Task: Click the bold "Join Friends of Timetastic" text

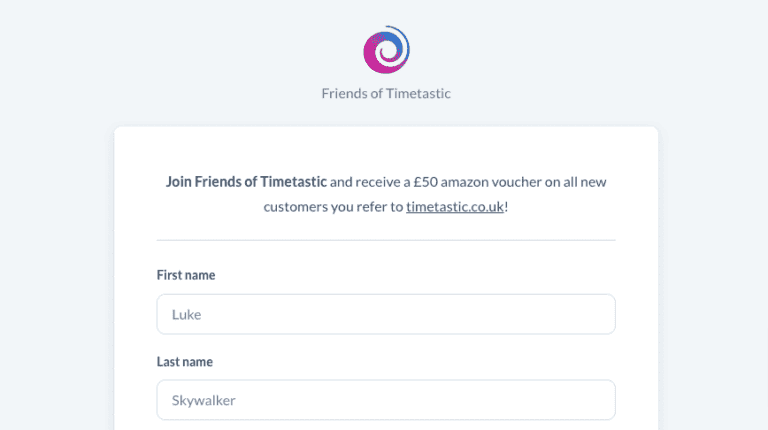Action: coord(246,182)
